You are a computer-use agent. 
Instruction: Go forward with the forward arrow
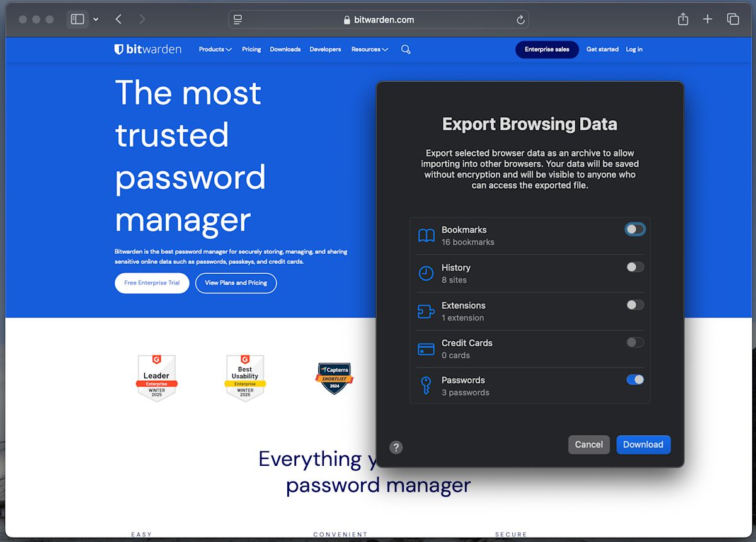pos(142,20)
